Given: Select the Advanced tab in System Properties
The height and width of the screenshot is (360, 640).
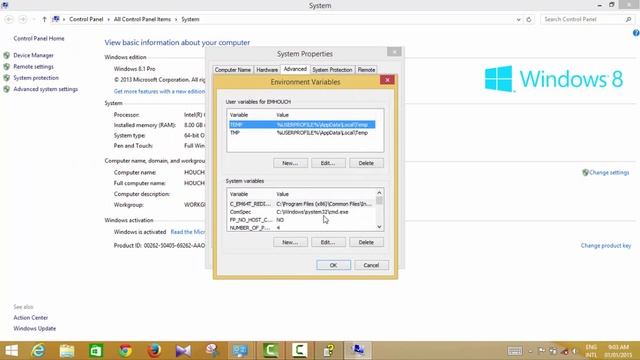Looking at the screenshot, I should coord(295,69).
